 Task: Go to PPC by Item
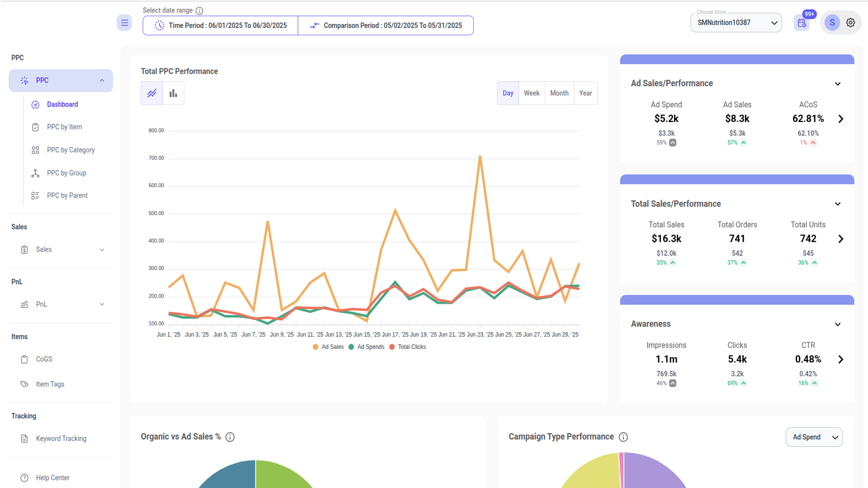64,127
